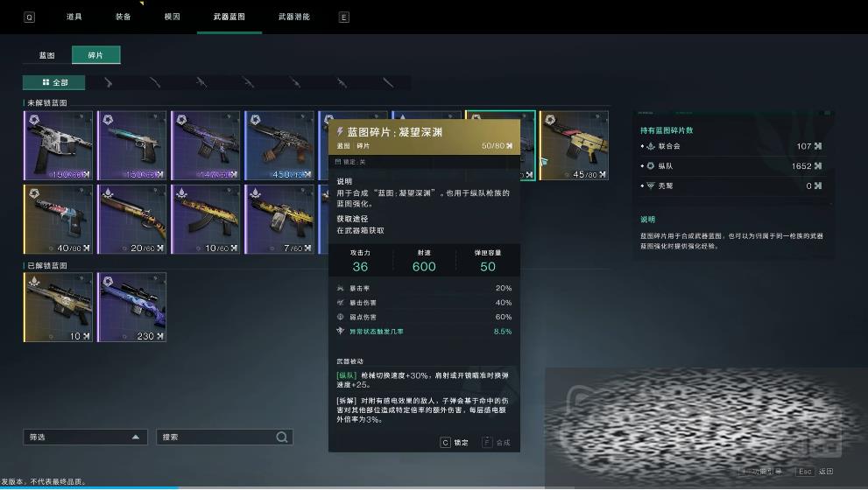Click the 攻击力 value 36

(360, 267)
